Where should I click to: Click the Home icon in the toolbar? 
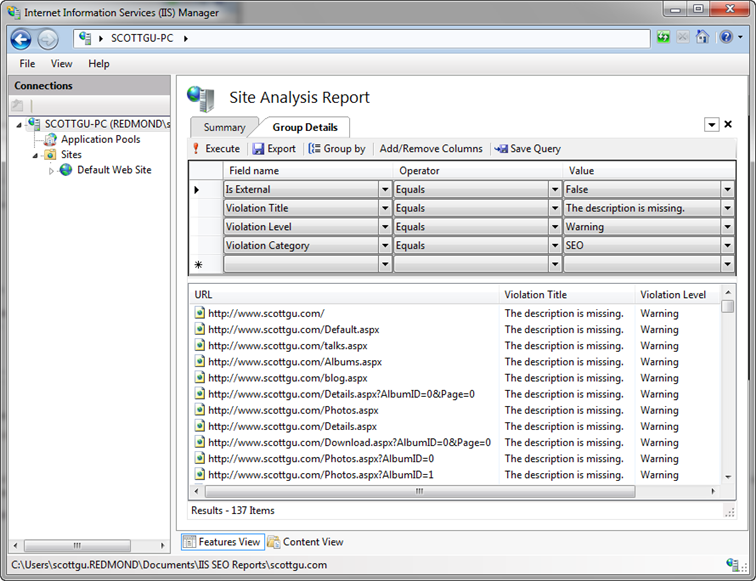[x=702, y=37]
